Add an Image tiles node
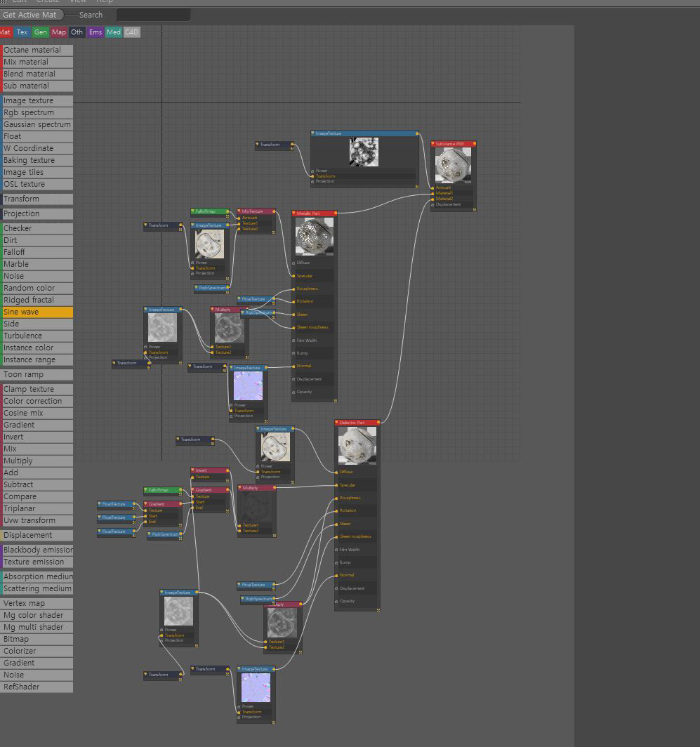 [37, 172]
